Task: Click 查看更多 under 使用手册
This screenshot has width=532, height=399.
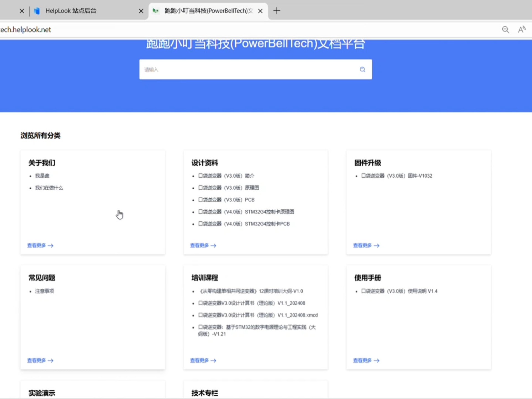Action: pos(366,360)
